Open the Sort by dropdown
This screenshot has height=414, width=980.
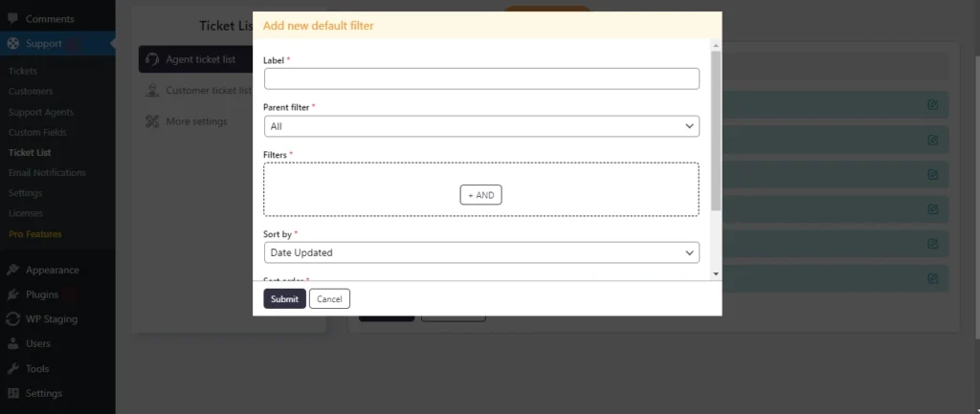point(481,253)
